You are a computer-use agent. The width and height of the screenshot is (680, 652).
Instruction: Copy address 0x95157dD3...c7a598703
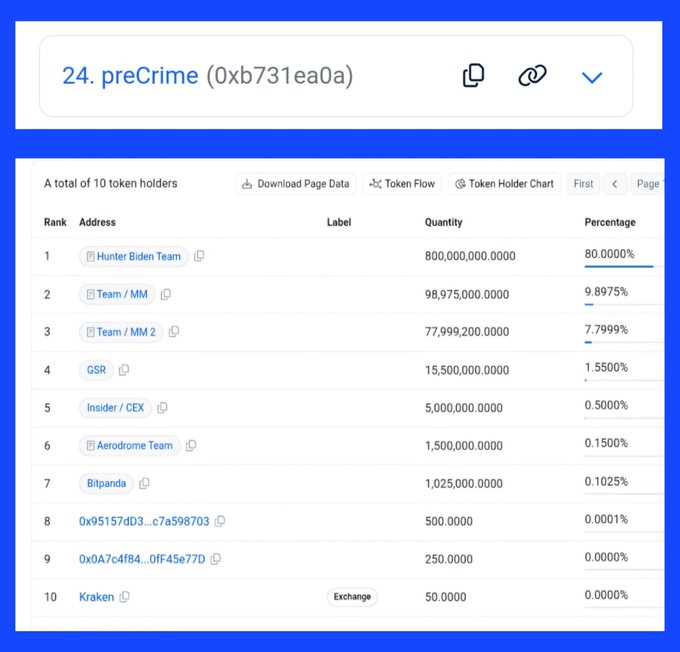click(x=220, y=521)
